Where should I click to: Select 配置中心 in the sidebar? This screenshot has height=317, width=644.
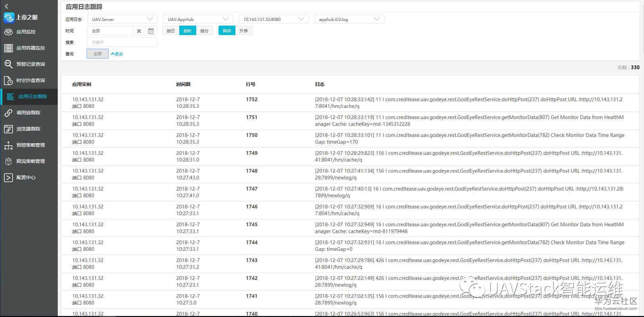(26, 177)
